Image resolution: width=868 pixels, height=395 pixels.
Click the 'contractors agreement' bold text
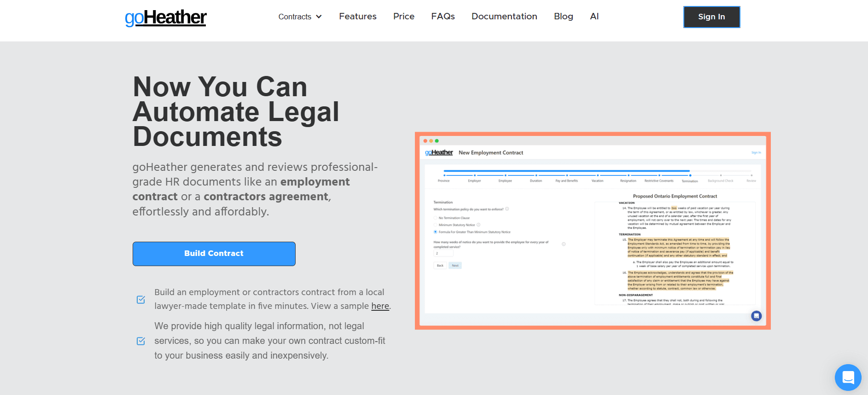pos(266,197)
